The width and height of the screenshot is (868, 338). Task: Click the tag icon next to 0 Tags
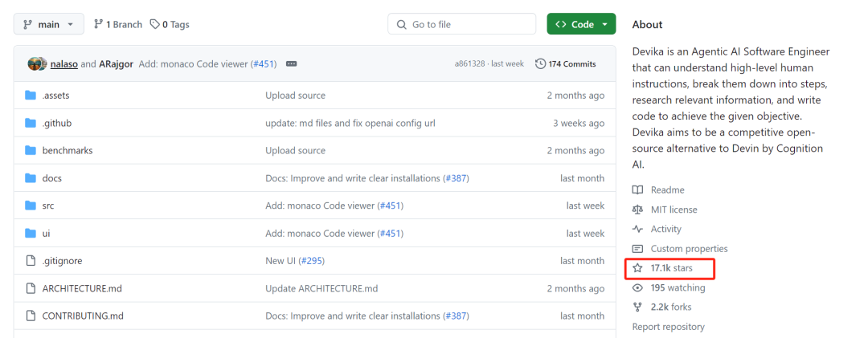[155, 24]
